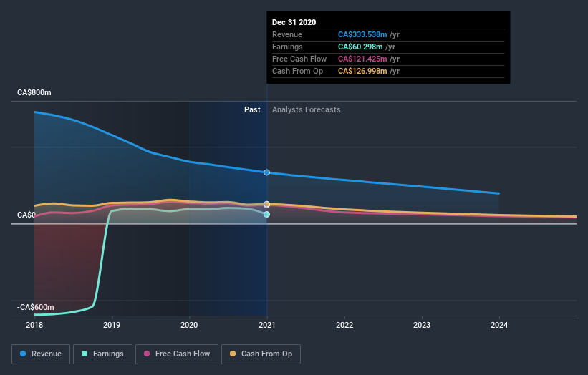Image resolution: width=588 pixels, height=375 pixels.
Task: Toggle the Revenue legend series
Action: (41, 354)
